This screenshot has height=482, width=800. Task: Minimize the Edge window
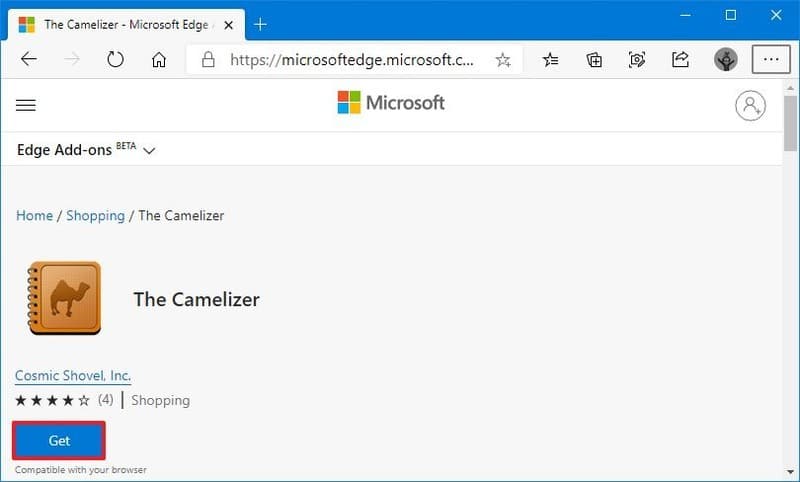coord(685,15)
